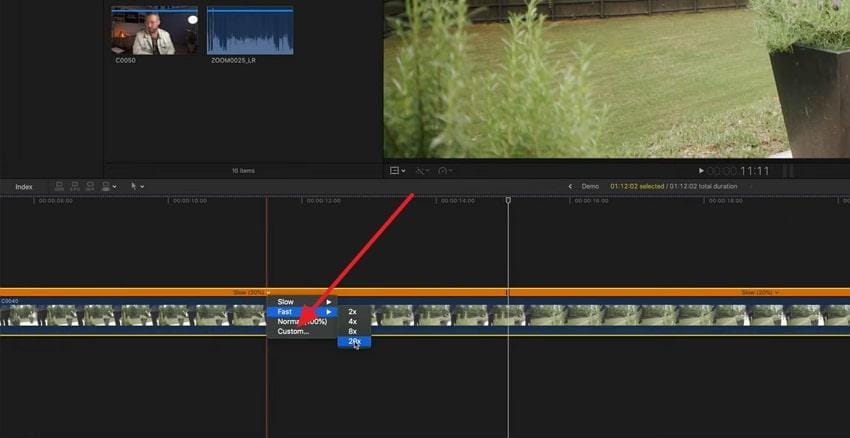The image size is (850, 438).
Task: Select 8x fast speed
Action: (x=354, y=331)
